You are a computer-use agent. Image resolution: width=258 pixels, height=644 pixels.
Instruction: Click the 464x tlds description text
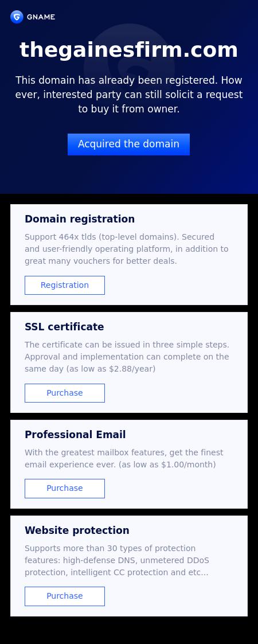pos(127,249)
